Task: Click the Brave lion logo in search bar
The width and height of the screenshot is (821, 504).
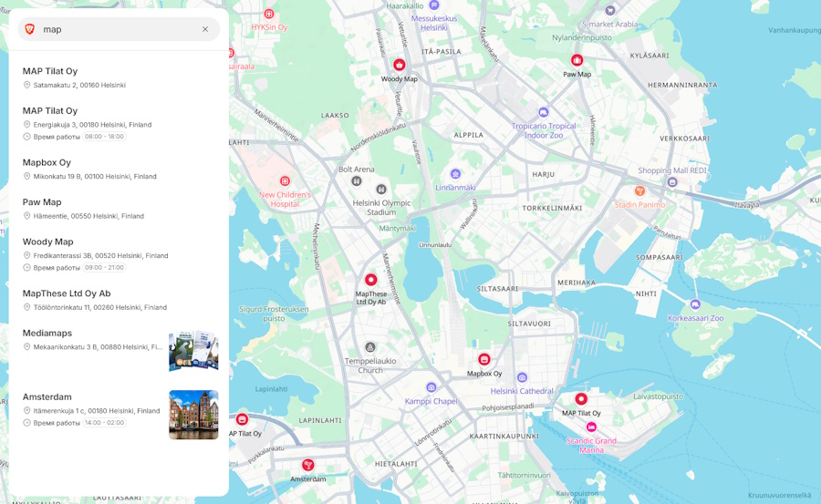Action: tap(30, 29)
